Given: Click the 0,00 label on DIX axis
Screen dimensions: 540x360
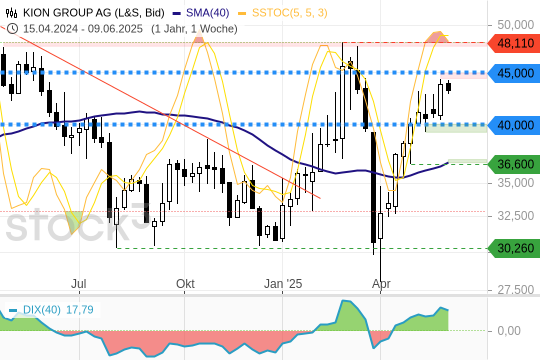Looking at the screenshot, I should [x=509, y=331].
